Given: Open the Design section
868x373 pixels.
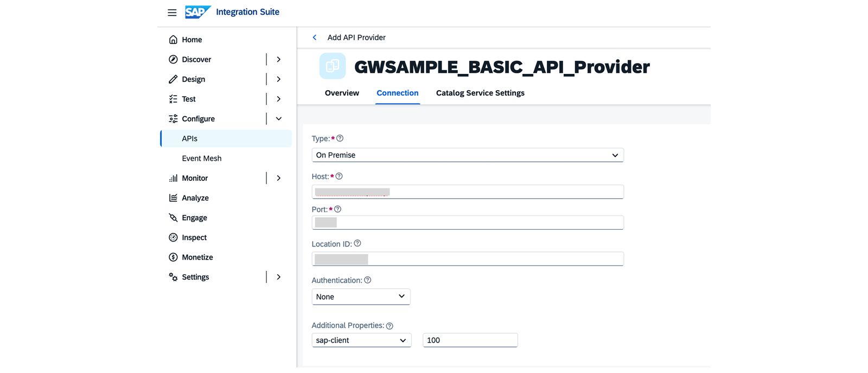Looking at the screenshot, I should pos(194,79).
